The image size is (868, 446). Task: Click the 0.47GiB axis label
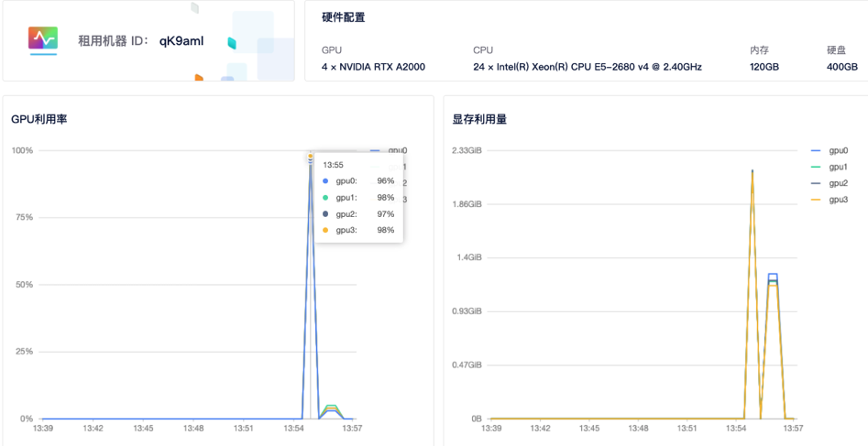pyautogui.click(x=468, y=365)
